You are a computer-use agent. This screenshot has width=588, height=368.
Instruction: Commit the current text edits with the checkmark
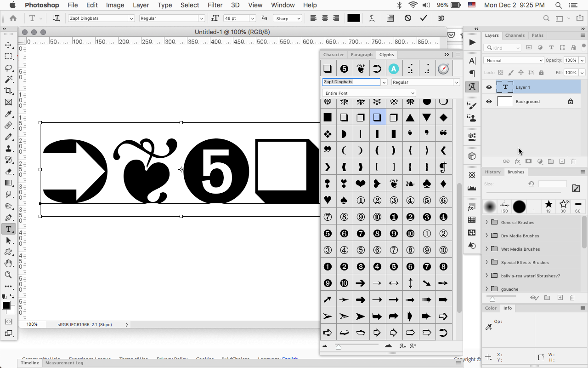[423, 18]
